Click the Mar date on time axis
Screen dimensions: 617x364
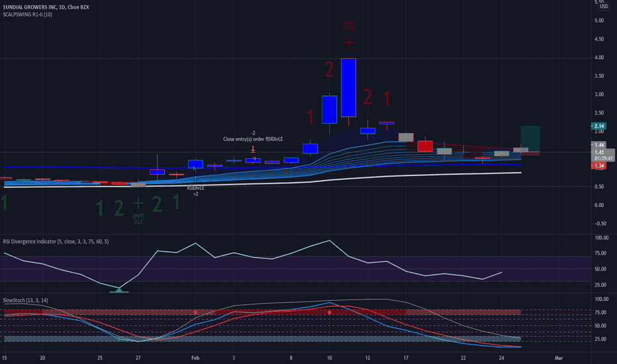click(559, 357)
